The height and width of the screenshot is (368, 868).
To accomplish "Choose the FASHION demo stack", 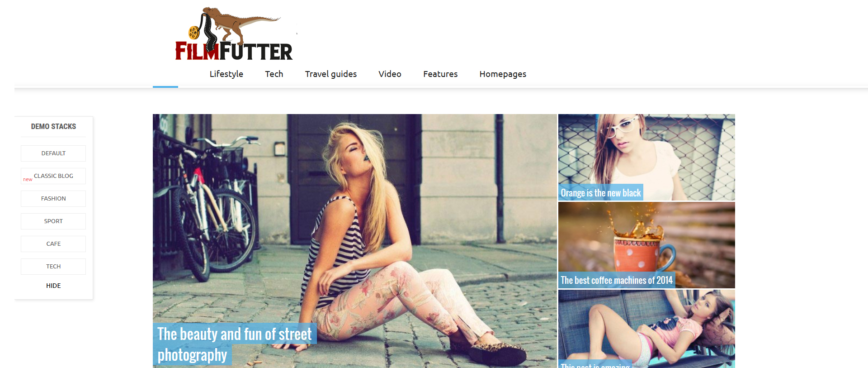I will coord(53,199).
